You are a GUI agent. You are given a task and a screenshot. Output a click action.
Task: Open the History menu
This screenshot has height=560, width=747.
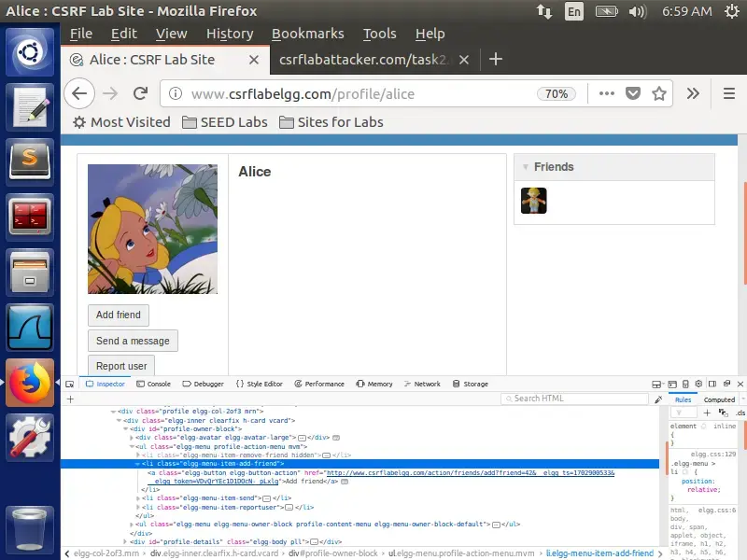click(x=230, y=34)
